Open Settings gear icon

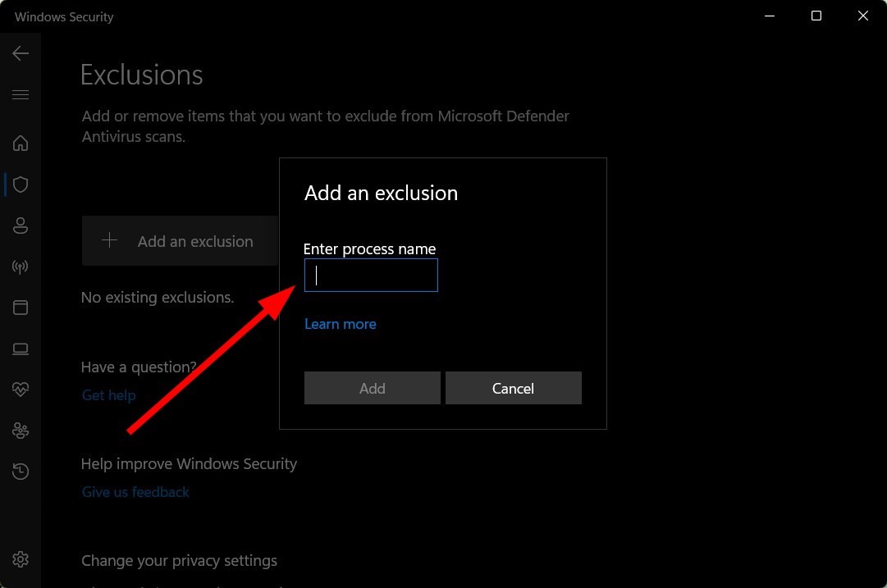click(x=21, y=559)
